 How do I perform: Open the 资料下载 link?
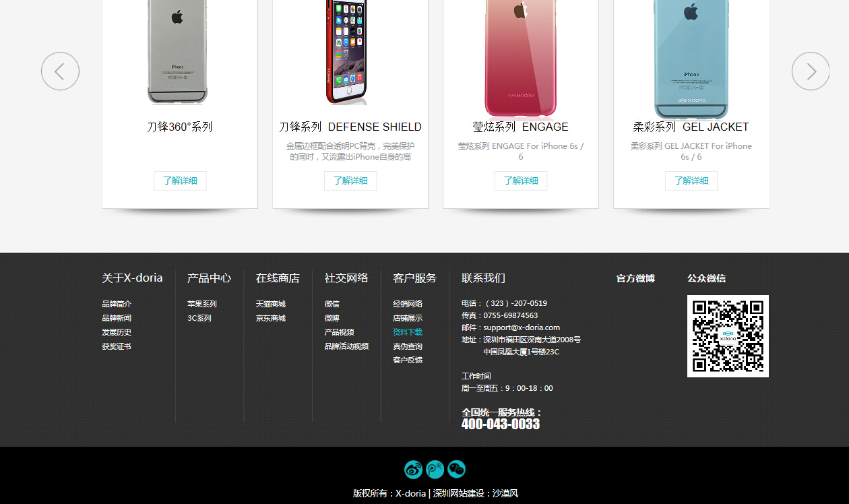tap(408, 332)
